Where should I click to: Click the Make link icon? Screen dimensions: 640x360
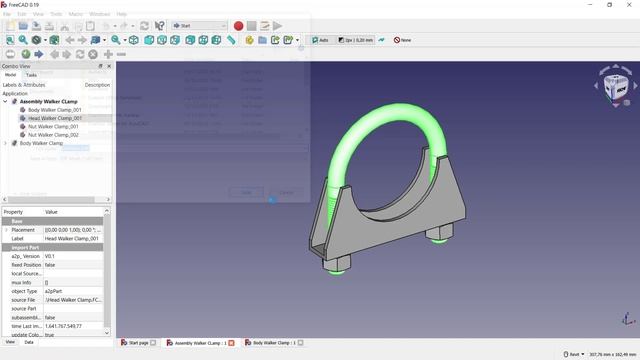(275, 40)
